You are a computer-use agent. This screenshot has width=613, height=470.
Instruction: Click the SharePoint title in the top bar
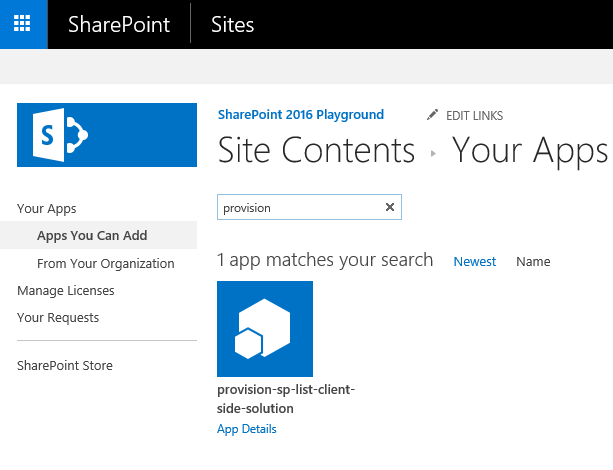click(x=119, y=25)
